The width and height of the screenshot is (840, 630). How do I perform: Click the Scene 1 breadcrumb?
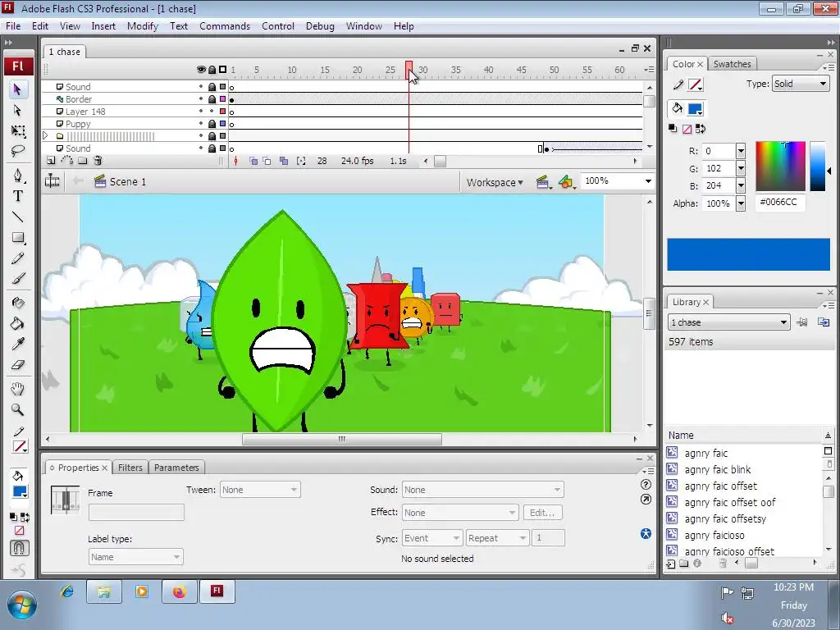120,181
